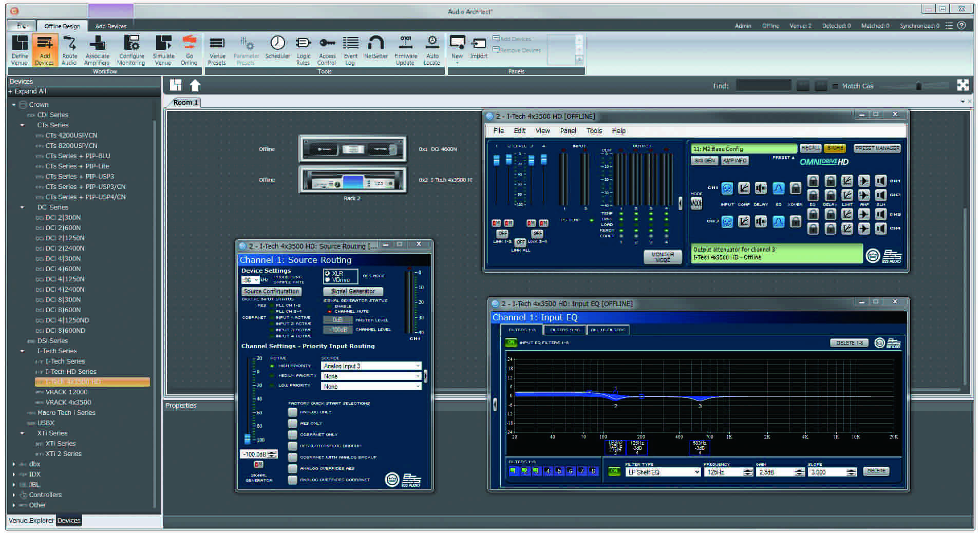The image size is (980, 533).
Task: Launch NetSetter
Action: coord(376,47)
